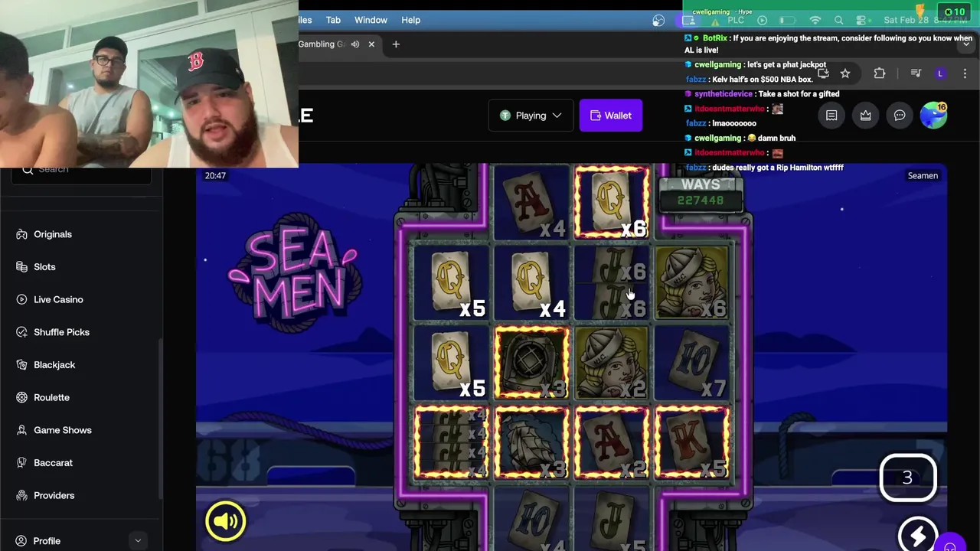This screenshot has width=980, height=551.
Task: Click the remaining spins counter showing 3
Action: [907, 478]
